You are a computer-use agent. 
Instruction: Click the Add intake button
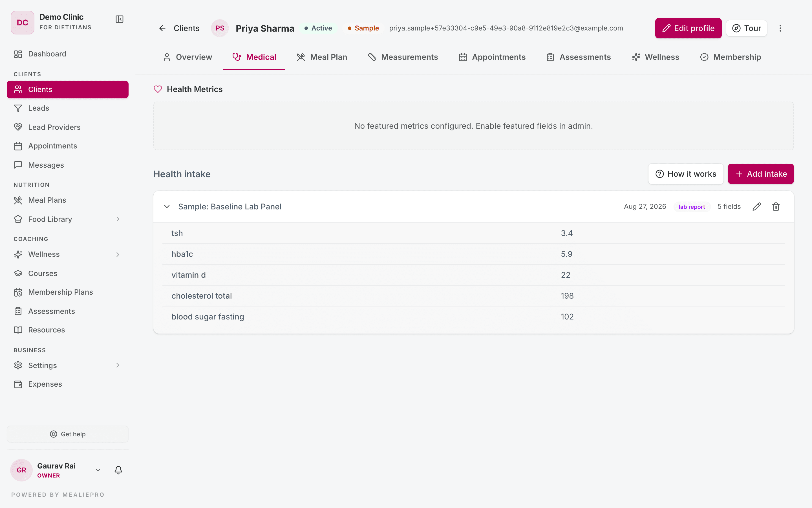(x=761, y=174)
